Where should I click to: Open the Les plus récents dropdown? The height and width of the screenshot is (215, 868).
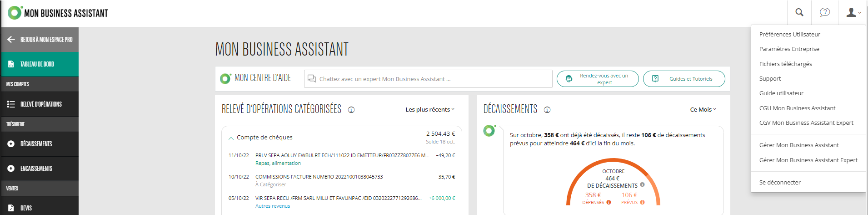pos(430,109)
